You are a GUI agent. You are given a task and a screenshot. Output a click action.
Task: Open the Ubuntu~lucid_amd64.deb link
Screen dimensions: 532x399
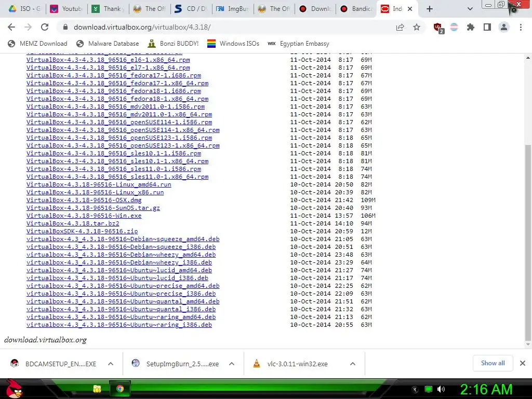(x=119, y=270)
